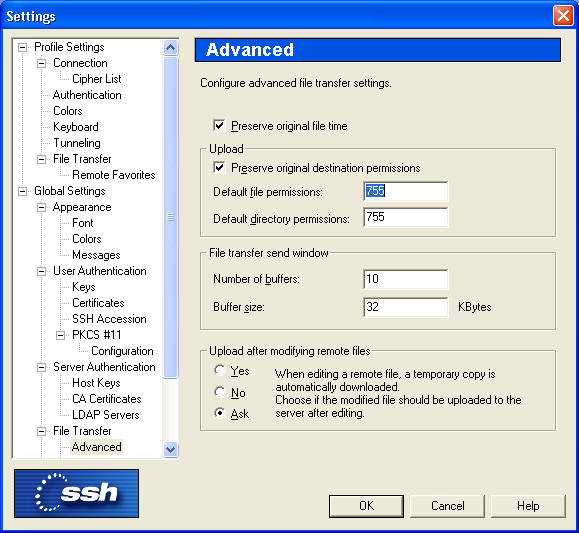Collapse the PKCS #11 tree node
The width and height of the screenshot is (579, 533).
(x=61, y=335)
